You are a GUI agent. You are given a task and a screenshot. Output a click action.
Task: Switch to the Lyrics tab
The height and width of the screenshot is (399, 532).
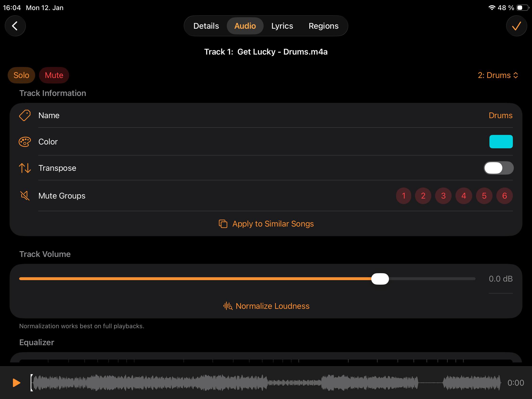click(282, 26)
